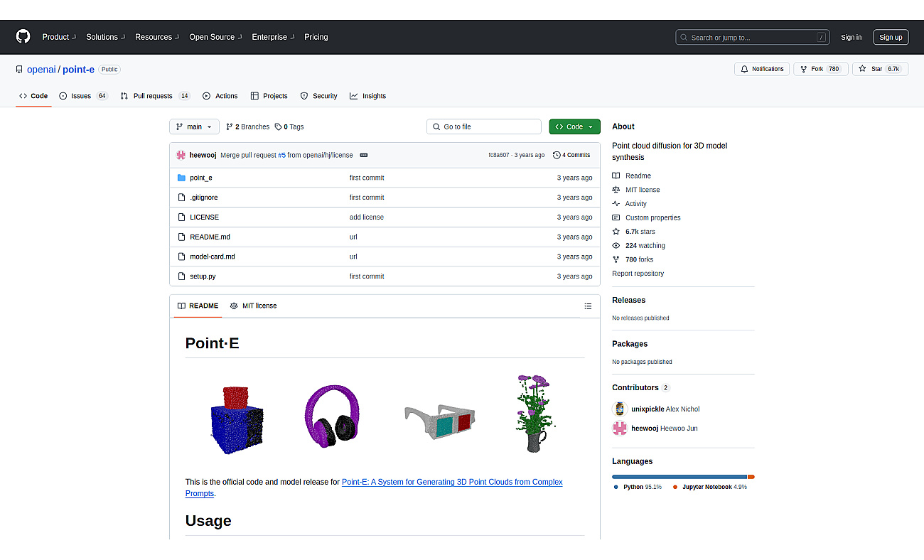
Task: Click the heewooj contributor avatar
Action: coord(620,428)
